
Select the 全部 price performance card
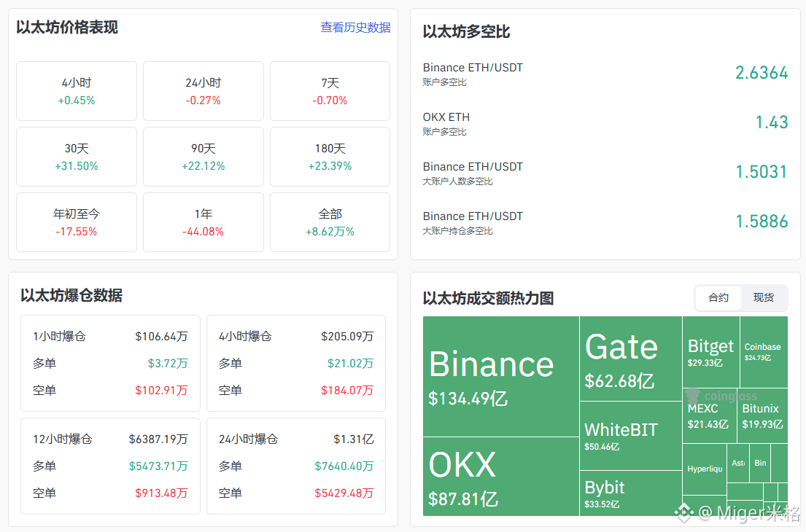click(330, 222)
